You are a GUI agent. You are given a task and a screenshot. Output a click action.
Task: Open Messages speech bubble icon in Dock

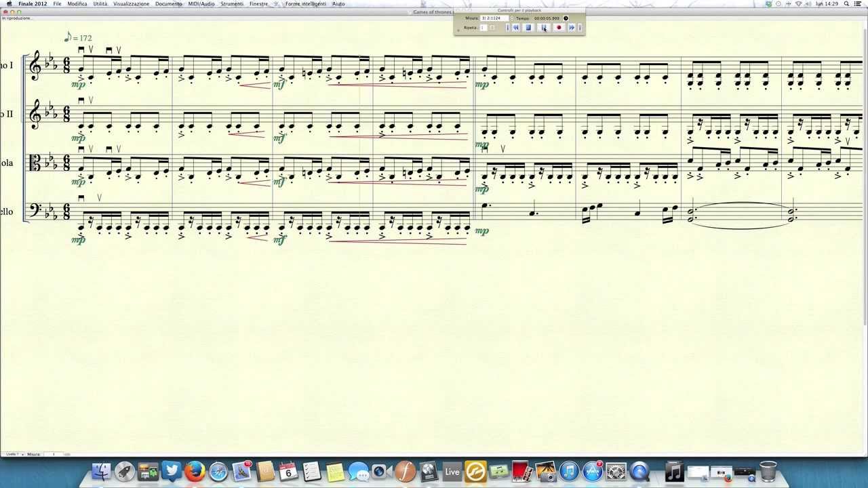358,471
